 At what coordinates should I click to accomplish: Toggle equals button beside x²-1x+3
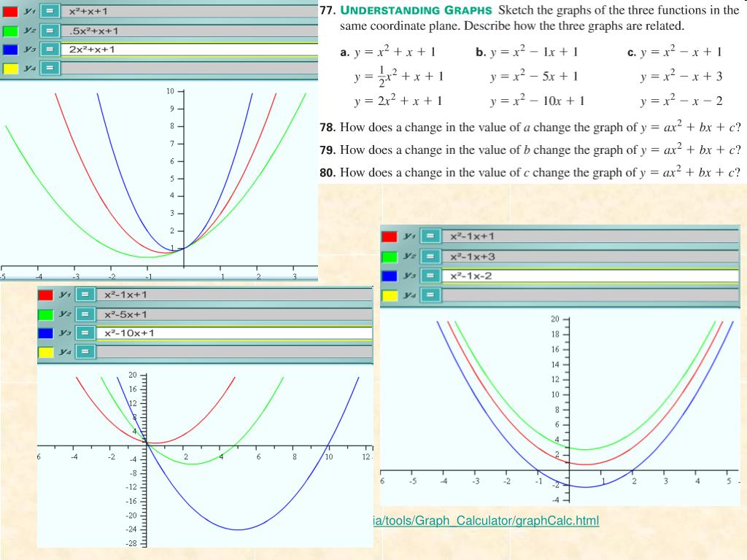click(x=430, y=257)
